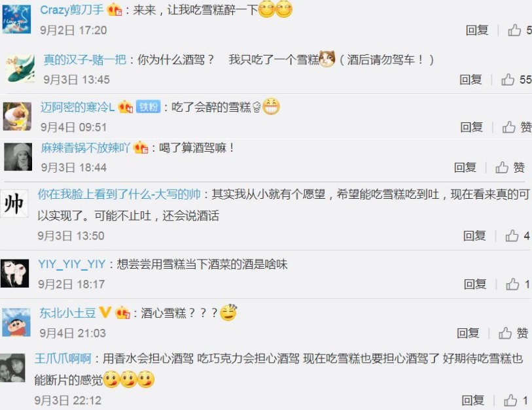This screenshot has width=532, height=410.
Task: Reply to 王爪爪啊啊's comment
Action: point(472,400)
